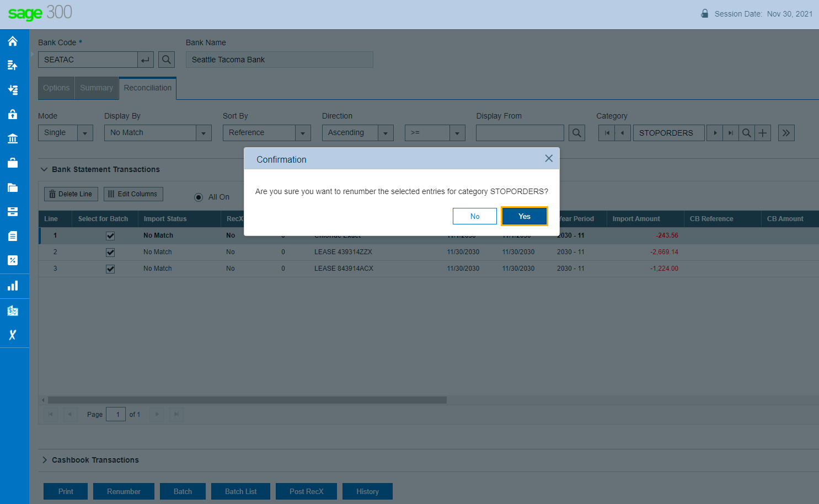Open the bar chart icon in sidebar
The image size is (819, 504).
pos(13,286)
